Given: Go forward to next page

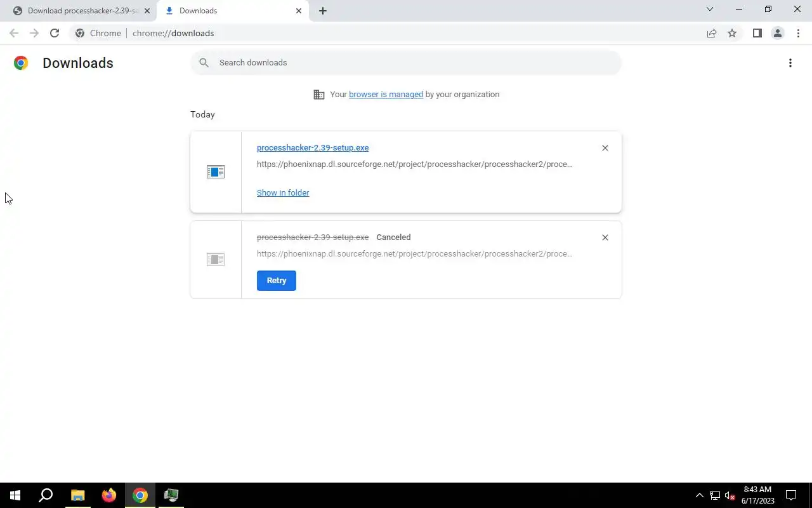Looking at the screenshot, I should click(x=34, y=33).
